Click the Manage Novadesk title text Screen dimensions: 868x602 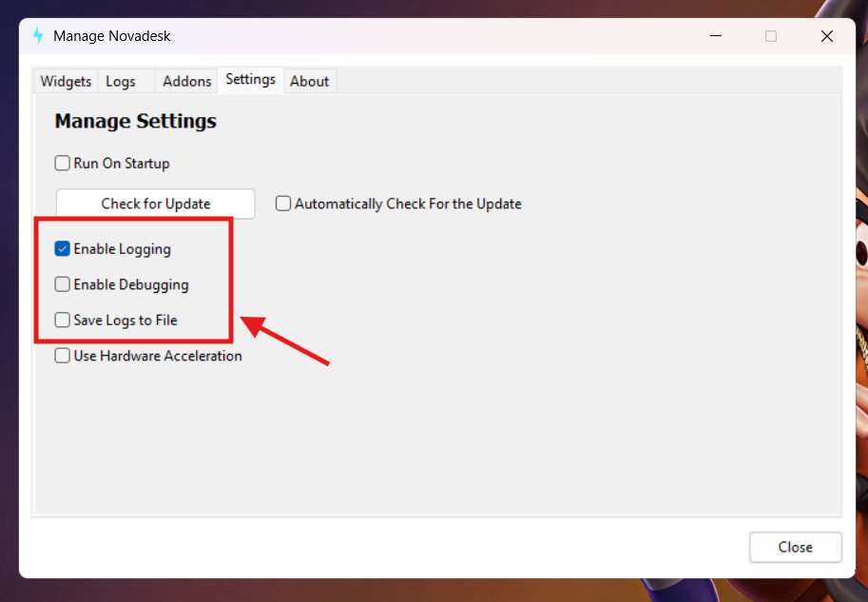112,36
